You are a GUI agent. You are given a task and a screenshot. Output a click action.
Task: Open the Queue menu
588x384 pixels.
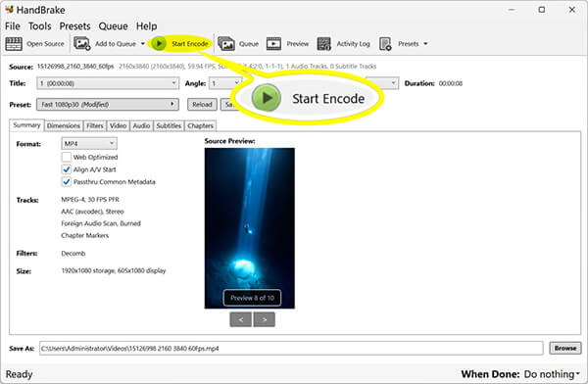pos(114,26)
